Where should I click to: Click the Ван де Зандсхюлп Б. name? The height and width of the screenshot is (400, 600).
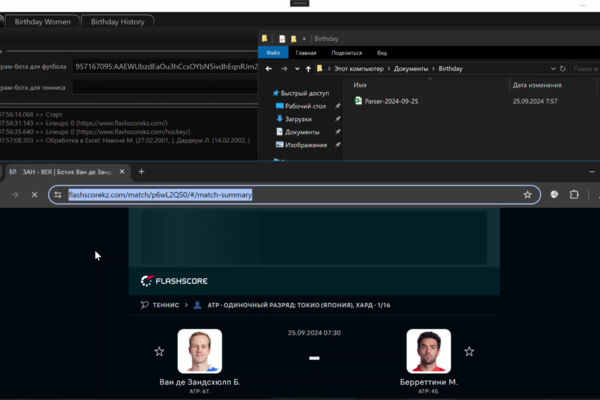point(200,382)
